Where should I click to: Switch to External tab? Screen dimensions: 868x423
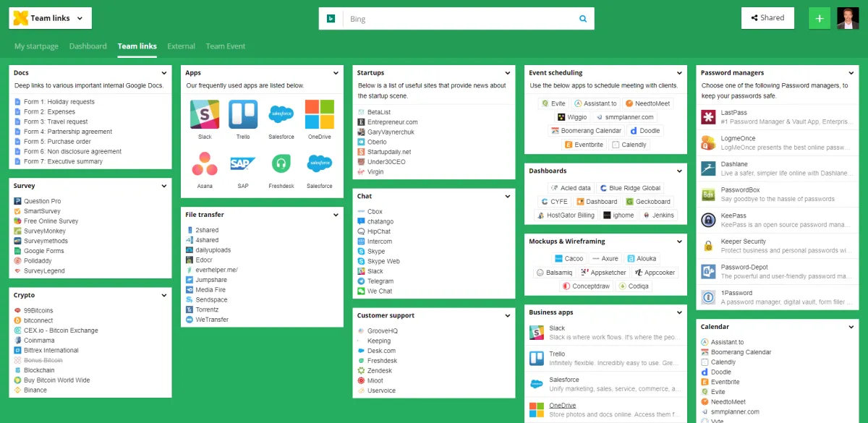click(x=181, y=46)
